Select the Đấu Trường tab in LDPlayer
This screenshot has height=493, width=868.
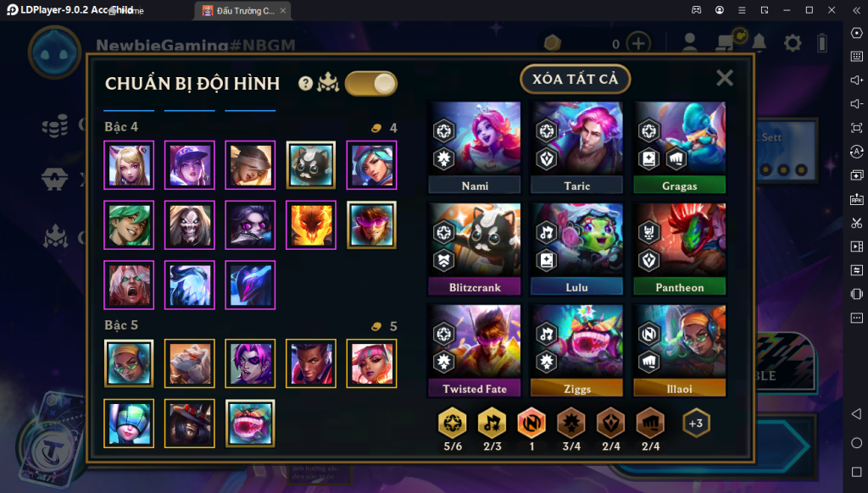pyautogui.click(x=242, y=10)
